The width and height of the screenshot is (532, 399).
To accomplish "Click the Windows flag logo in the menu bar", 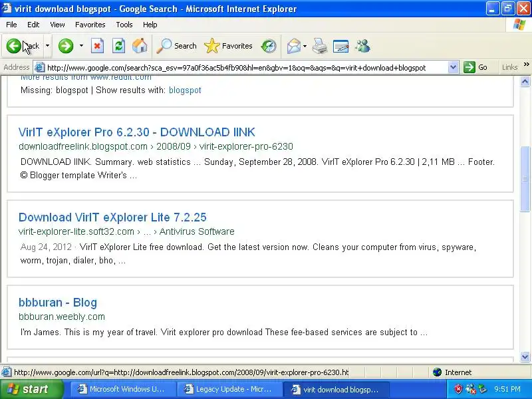I will 519,25.
